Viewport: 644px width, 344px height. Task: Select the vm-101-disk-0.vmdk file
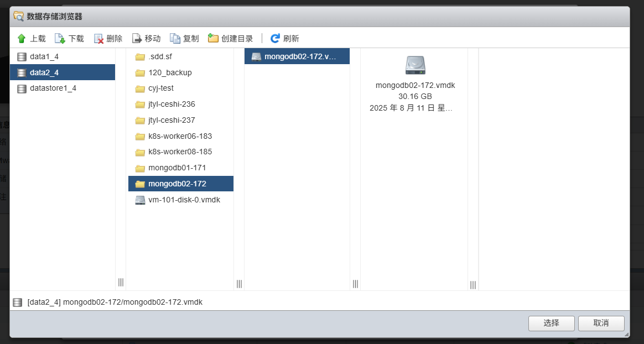pos(184,200)
